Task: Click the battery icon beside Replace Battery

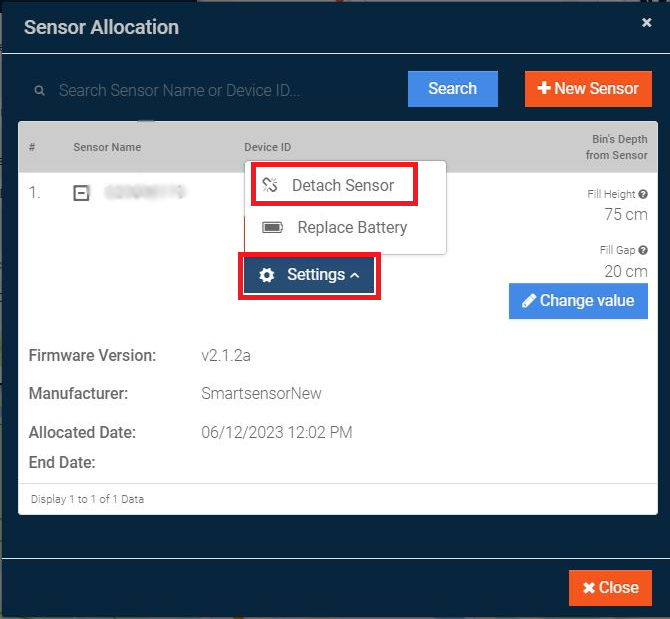Action: coord(272,227)
